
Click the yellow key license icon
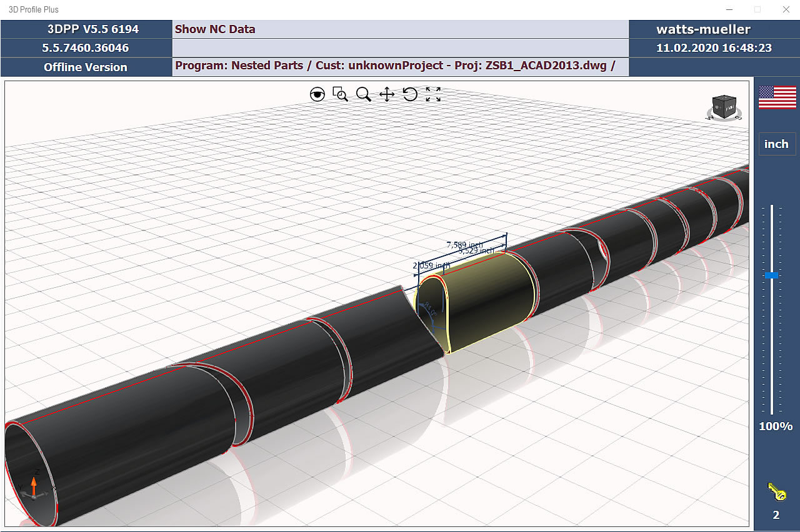776,491
